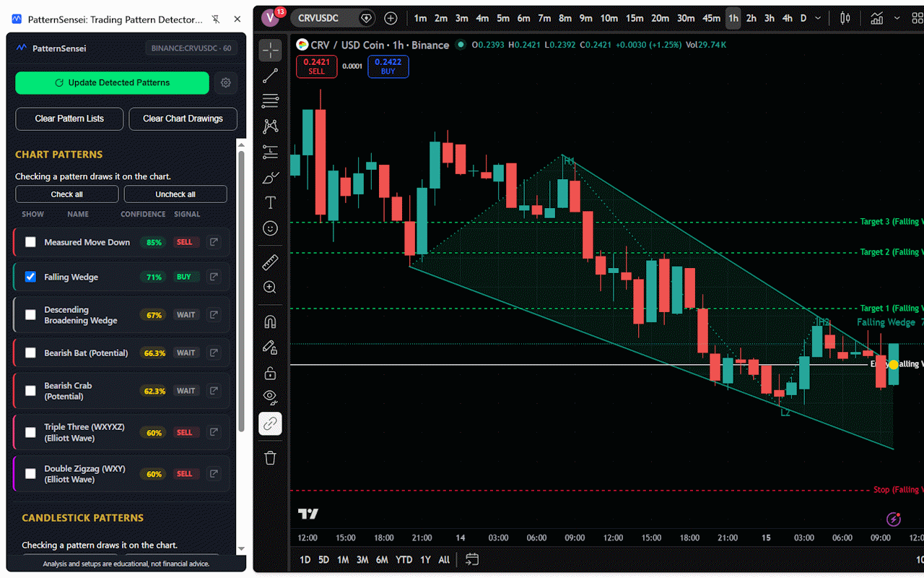
Task: Remove drawings with the trash icon
Action: (270, 457)
